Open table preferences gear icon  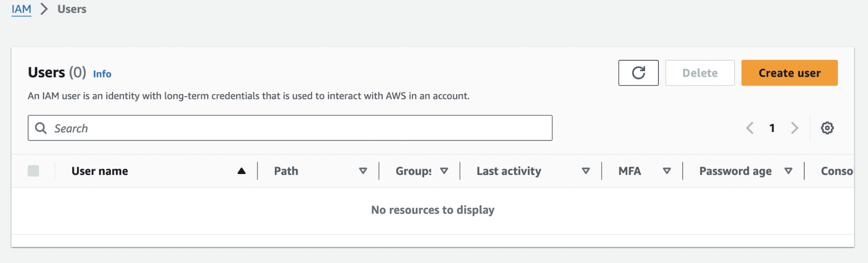827,128
